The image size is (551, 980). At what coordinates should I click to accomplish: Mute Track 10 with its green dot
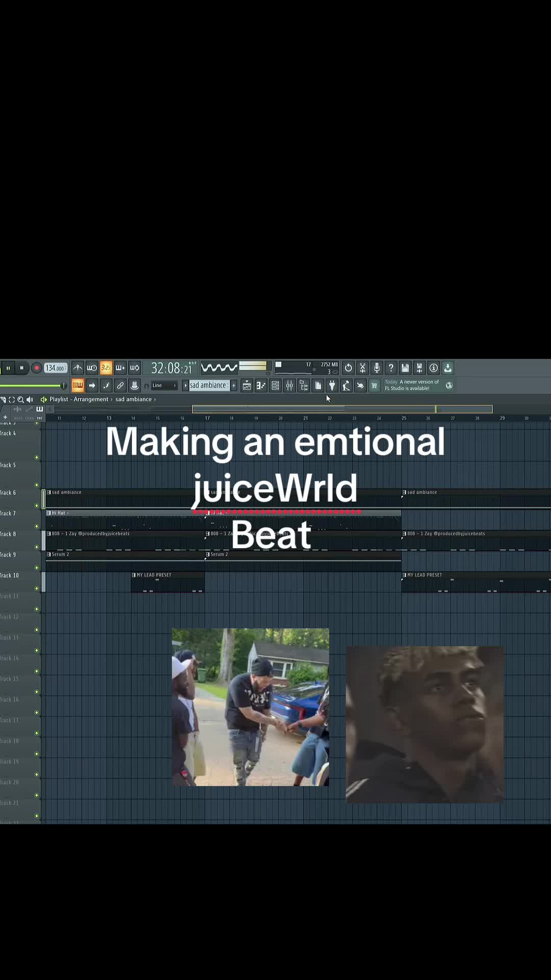pyautogui.click(x=36, y=588)
